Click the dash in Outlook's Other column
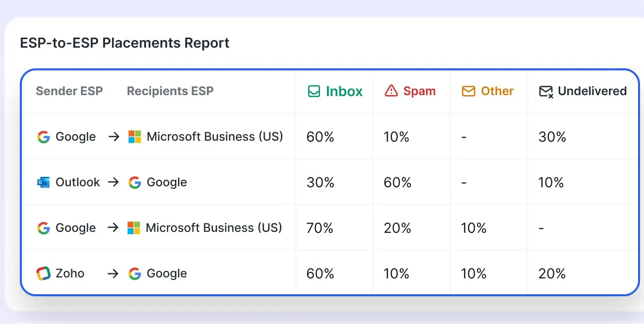 click(x=464, y=182)
